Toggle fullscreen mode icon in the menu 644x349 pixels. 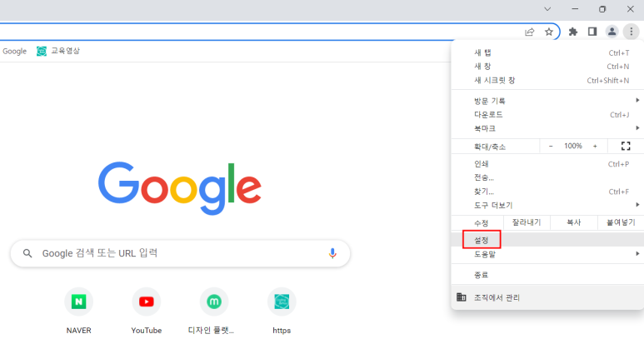pos(626,146)
